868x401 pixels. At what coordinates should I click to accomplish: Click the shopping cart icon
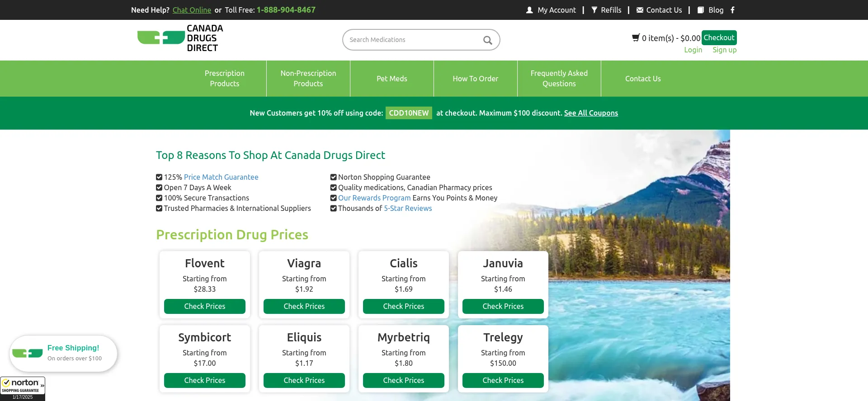click(636, 37)
